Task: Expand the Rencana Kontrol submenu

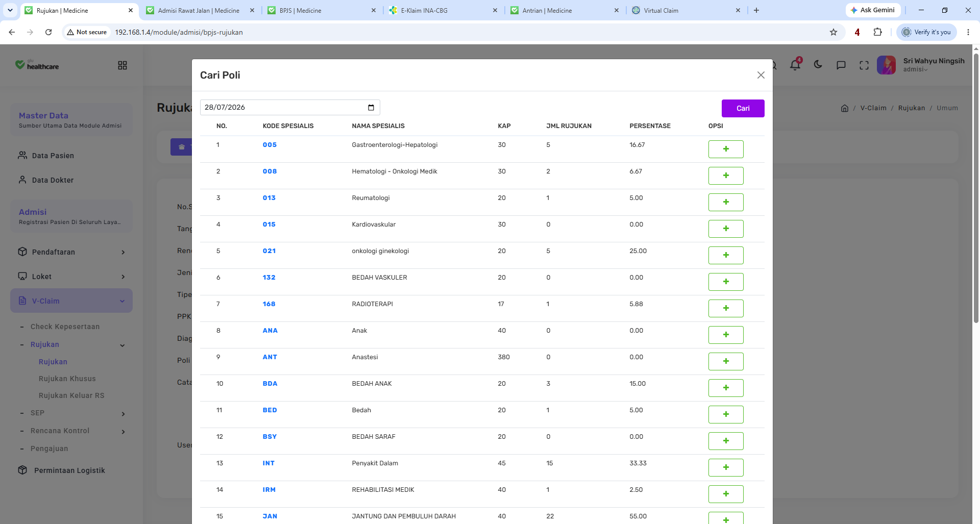Action: click(x=72, y=431)
